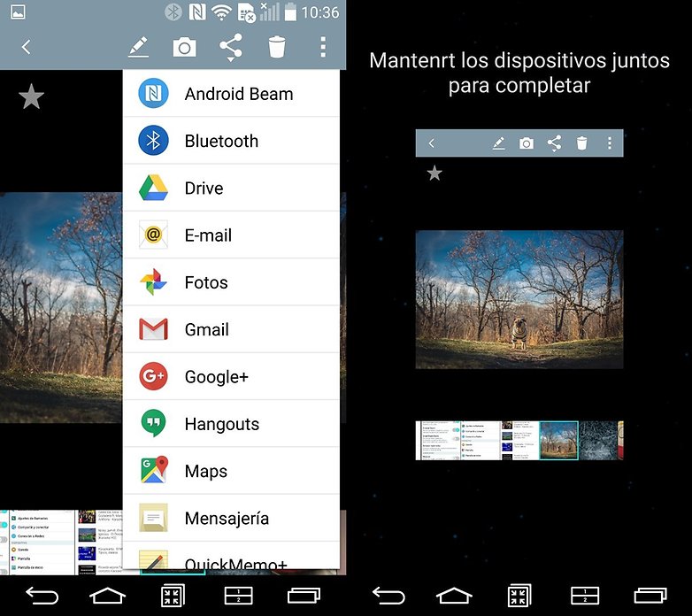Tap overflow dots in right preview toolbar
This screenshot has height=616, width=692.
(610, 143)
